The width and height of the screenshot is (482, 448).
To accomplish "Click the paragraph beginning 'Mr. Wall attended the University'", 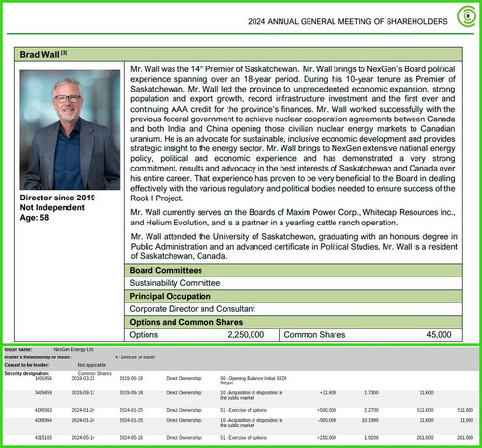I will coord(294,247).
